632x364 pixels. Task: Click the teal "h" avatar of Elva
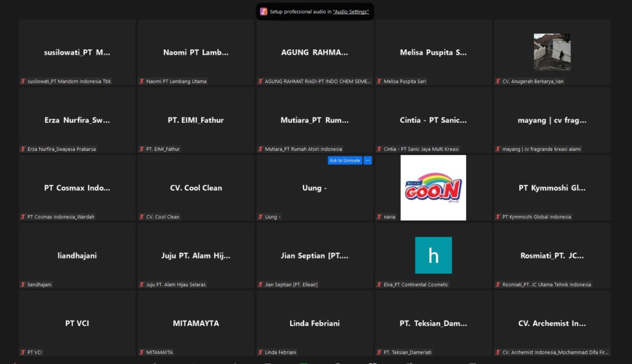pyautogui.click(x=433, y=255)
